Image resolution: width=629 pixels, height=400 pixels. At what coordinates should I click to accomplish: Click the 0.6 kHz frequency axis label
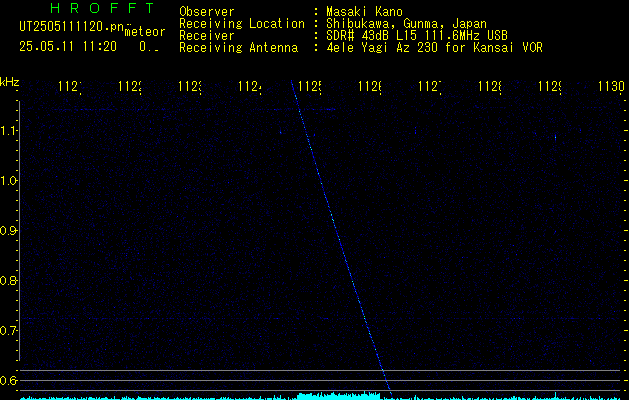point(8,380)
